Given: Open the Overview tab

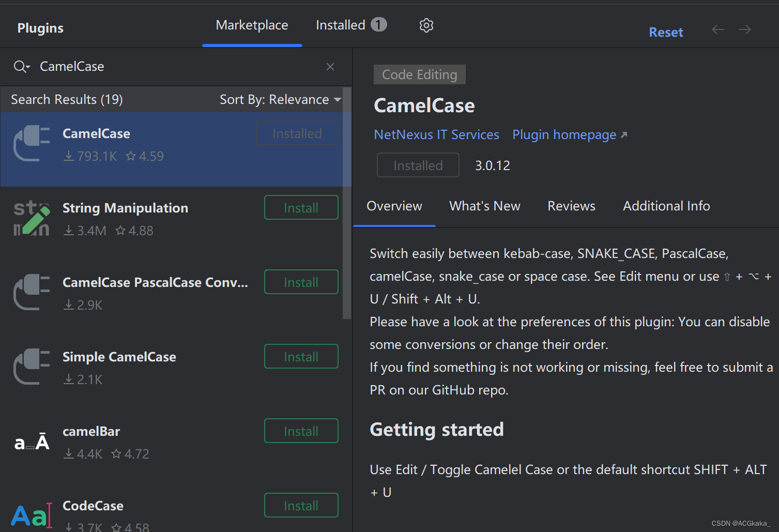Looking at the screenshot, I should coord(394,206).
